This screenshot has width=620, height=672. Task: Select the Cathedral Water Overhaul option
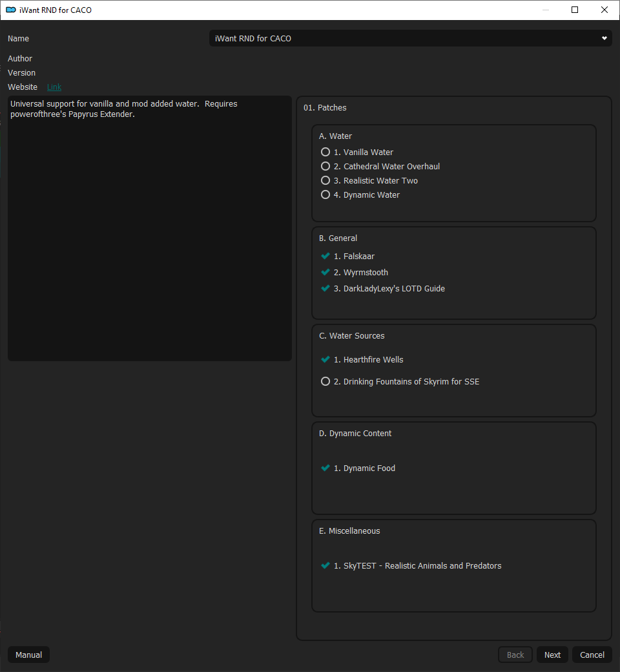tap(325, 166)
